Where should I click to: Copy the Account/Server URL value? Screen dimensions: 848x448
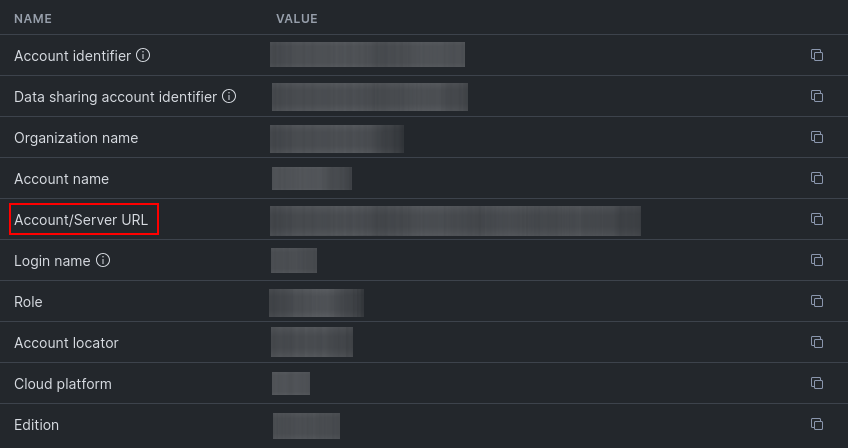click(817, 219)
